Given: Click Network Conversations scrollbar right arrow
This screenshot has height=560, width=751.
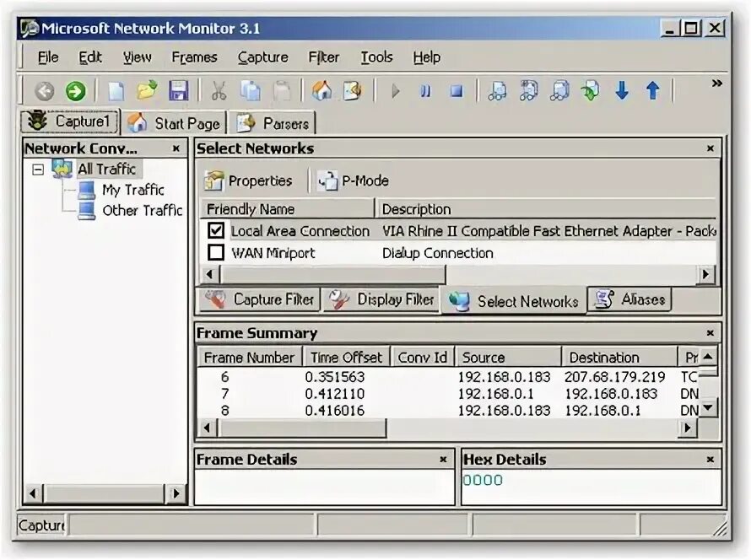Looking at the screenshot, I should pyautogui.click(x=176, y=493).
